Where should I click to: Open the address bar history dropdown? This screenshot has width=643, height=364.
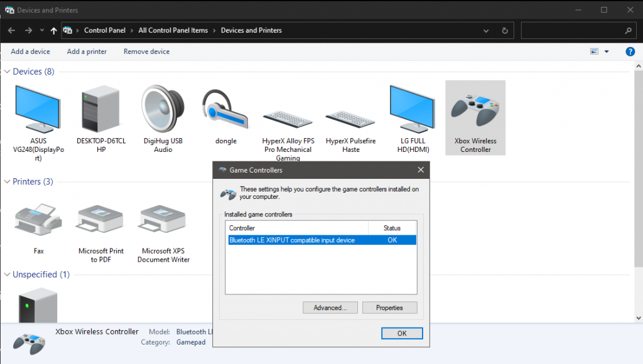coord(486,30)
